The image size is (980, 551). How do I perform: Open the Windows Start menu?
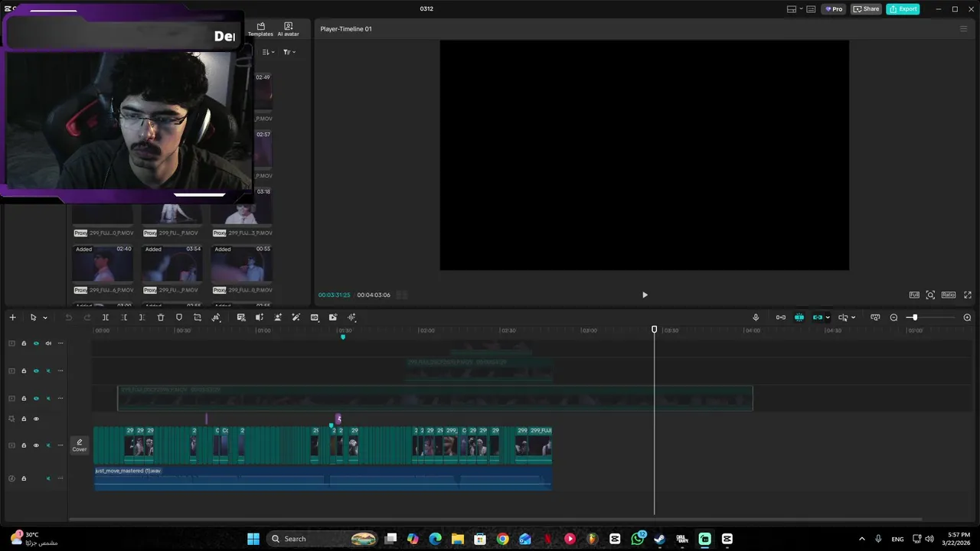tap(253, 539)
